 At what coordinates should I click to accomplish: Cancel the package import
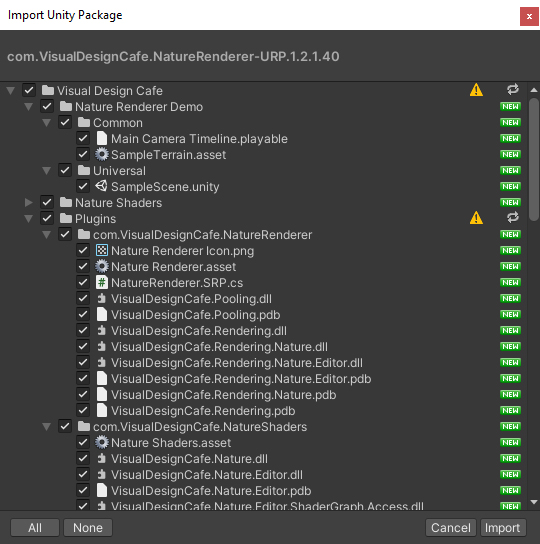point(450,527)
